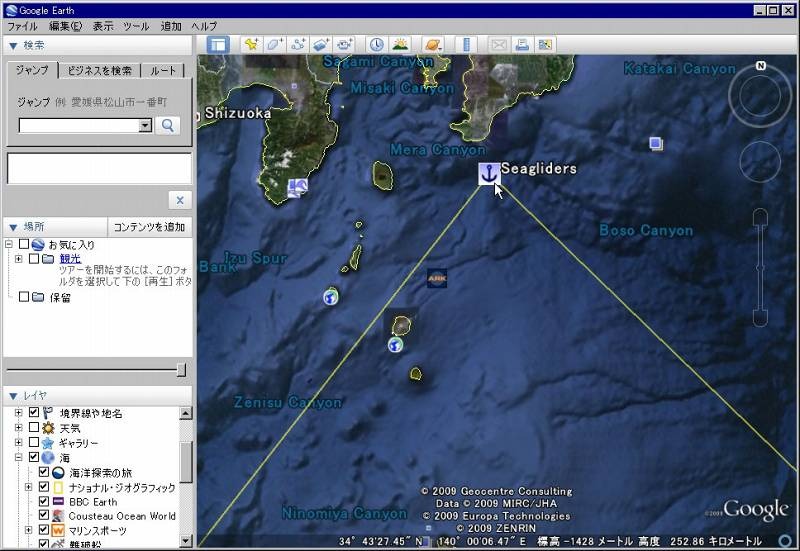Open the search box dropdown arrow

(145, 126)
